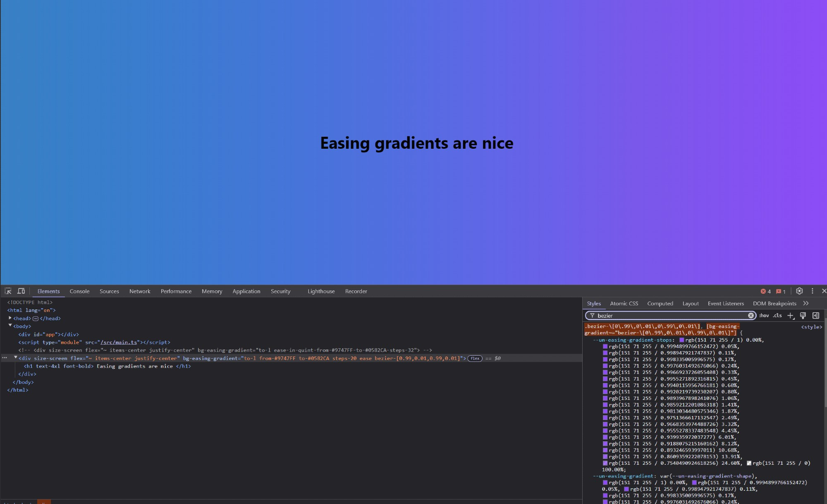Image resolution: width=827 pixels, height=504 pixels.
Task: Close the DevTools panel
Action: click(x=824, y=291)
